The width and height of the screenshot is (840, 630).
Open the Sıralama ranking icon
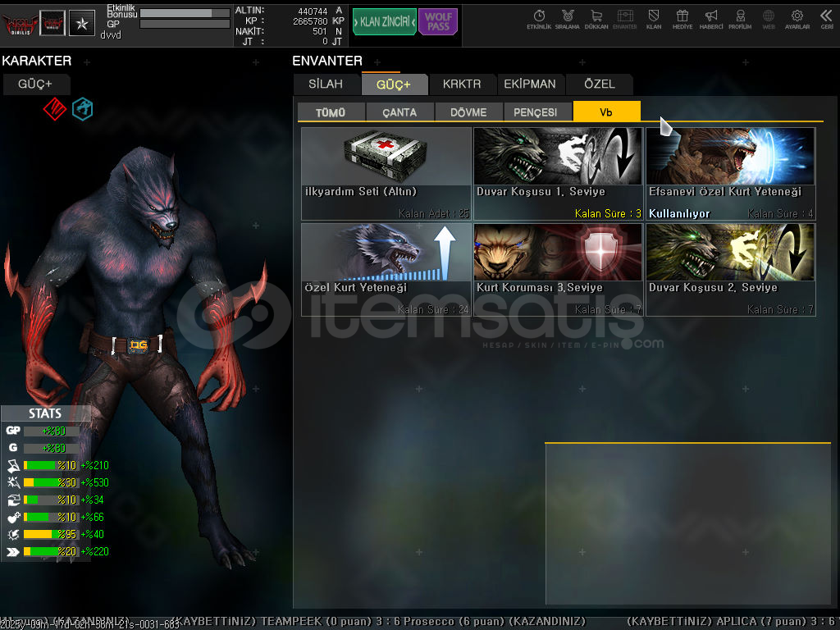(x=568, y=20)
